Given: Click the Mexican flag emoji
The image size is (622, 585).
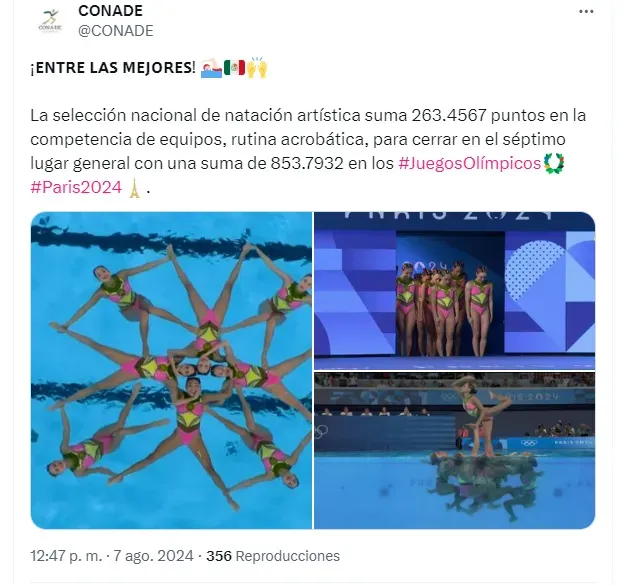Looking at the screenshot, I should pos(234,67).
